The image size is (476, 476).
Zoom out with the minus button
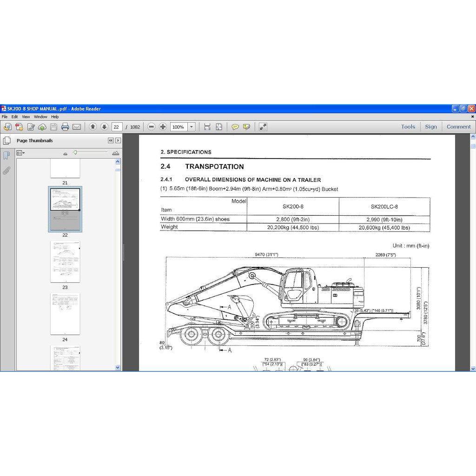152,127
